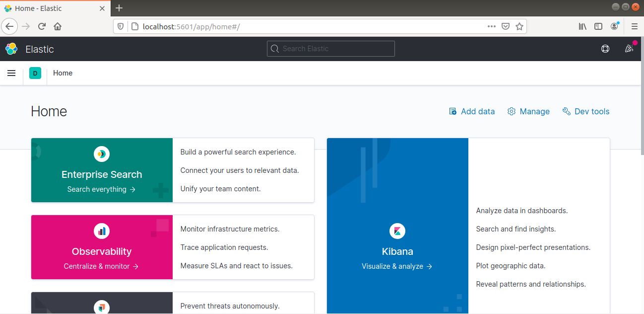Click the Save to Pocket icon
The image size is (644, 314).
pyautogui.click(x=506, y=26)
